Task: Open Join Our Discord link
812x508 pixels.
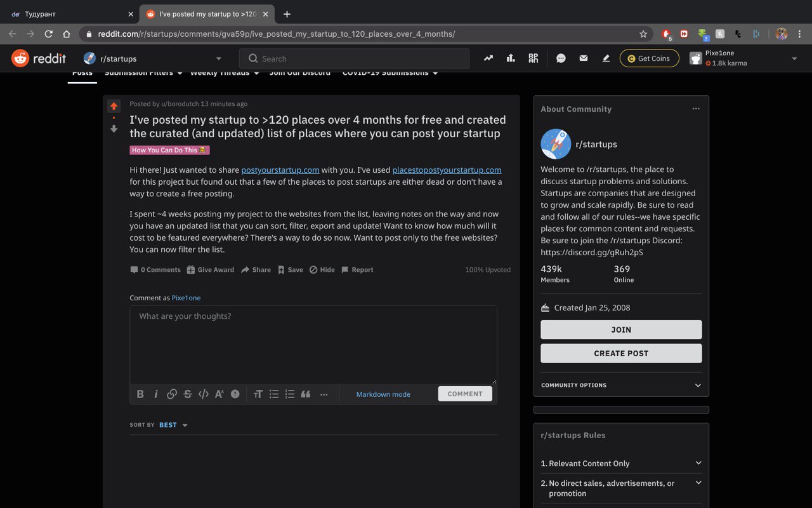Action: click(299, 74)
